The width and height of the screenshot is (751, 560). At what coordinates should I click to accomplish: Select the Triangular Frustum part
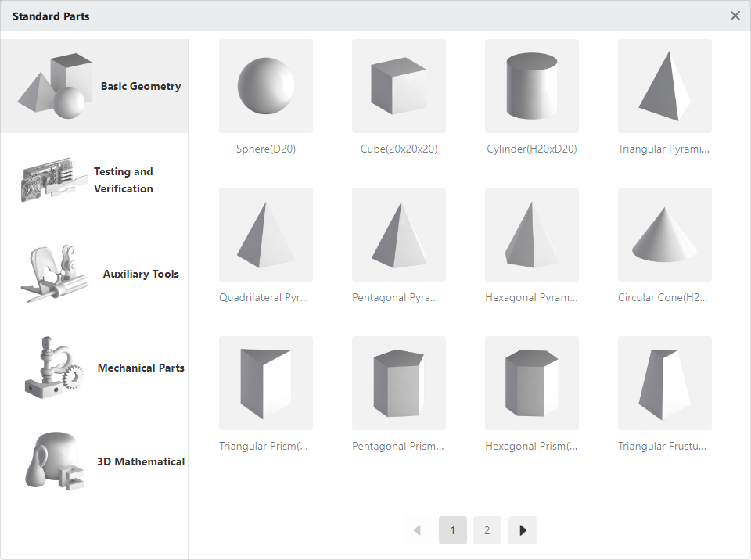pos(665,383)
